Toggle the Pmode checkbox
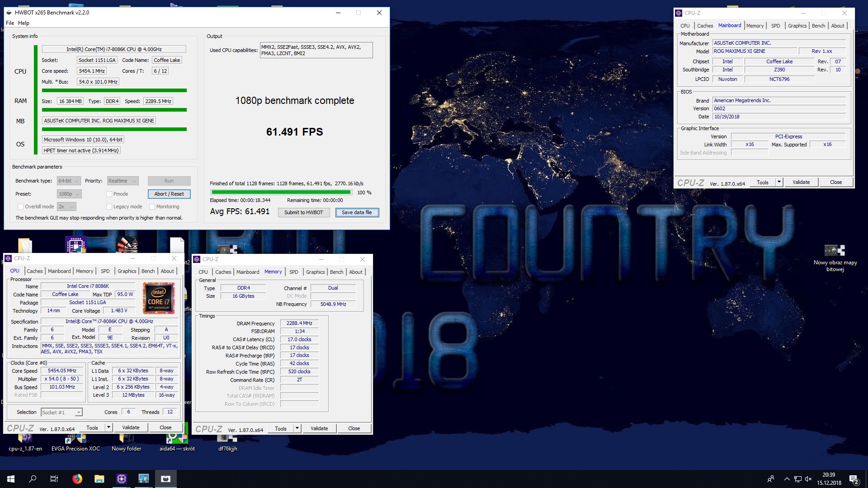The image size is (868, 488). [109, 194]
